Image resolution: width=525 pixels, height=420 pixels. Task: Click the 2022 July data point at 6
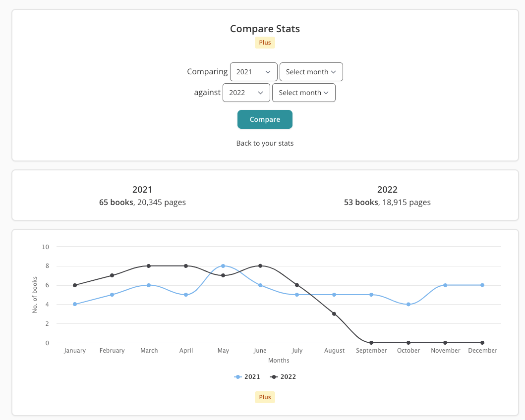point(297,285)
